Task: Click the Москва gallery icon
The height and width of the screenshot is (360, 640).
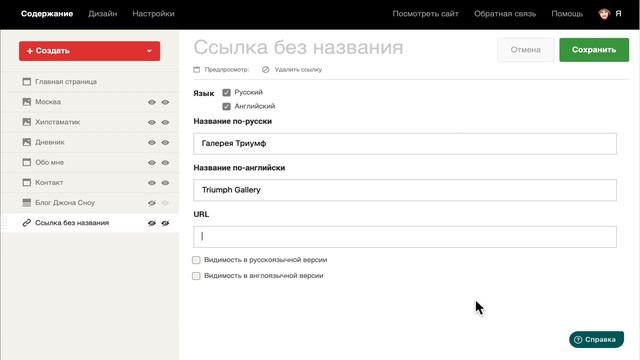Action: (x=27, y=102)
